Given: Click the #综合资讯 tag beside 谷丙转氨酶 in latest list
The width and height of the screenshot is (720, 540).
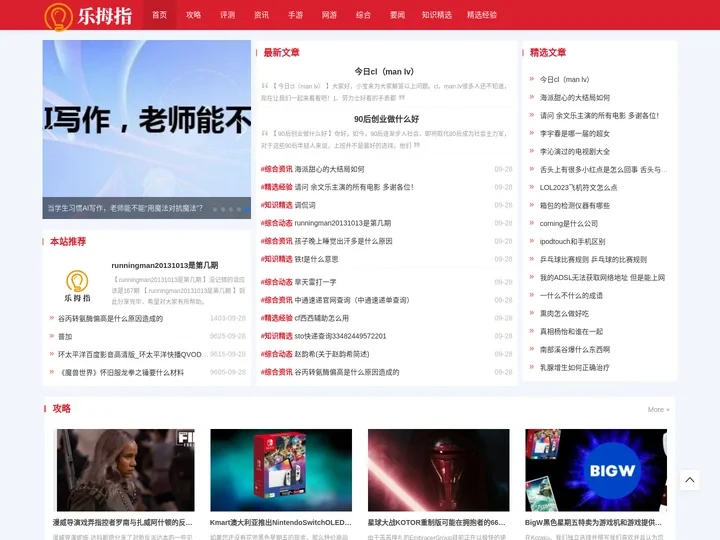Looking at the screenshot, I should click(276, 372).
